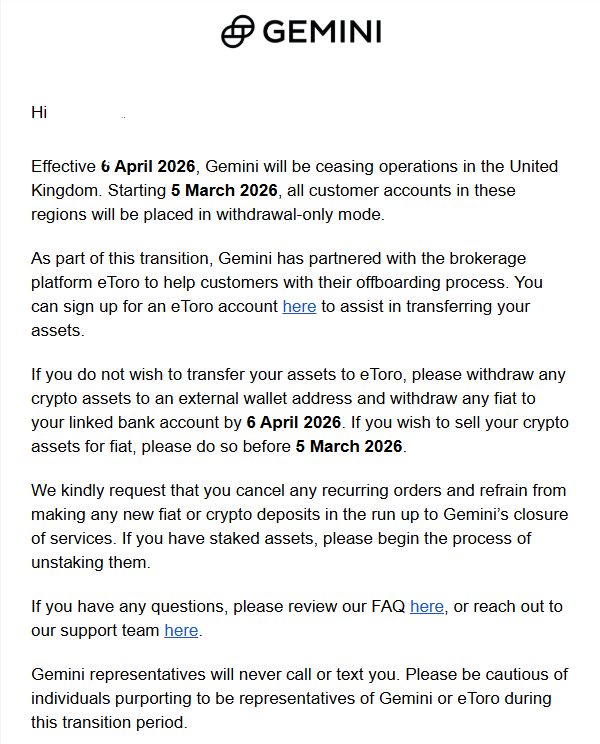Image resolution: width=600 pixels, height=744 pixels.
Task: Open the eToro account sign-up "here" link
Action: pyautogui.click(x=299, y=307)
